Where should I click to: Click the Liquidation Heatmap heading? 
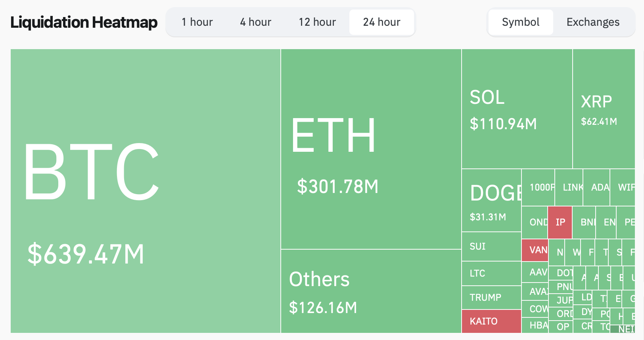click(84, 22)
